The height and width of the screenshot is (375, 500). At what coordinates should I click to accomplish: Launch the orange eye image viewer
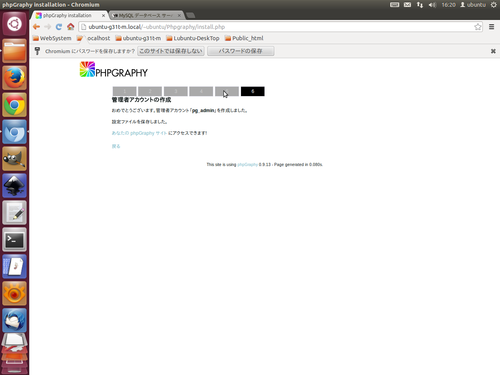pyautogui.click(x=14, y=294)
